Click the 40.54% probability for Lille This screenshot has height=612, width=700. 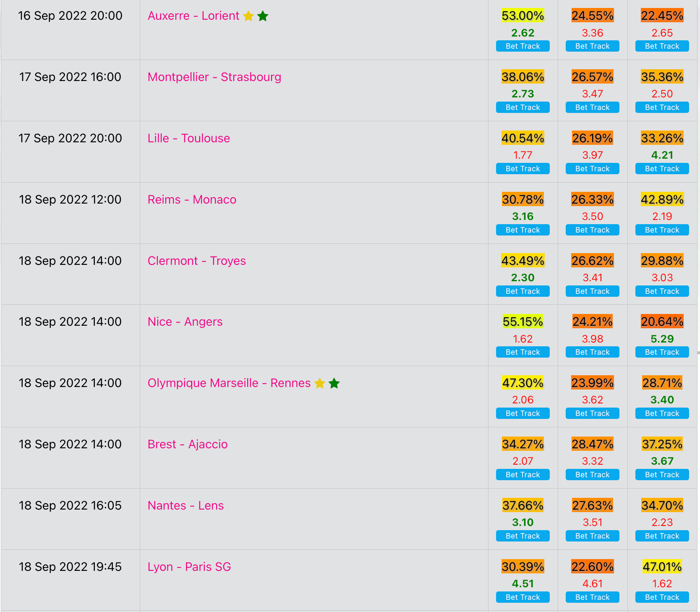[523, 139]
